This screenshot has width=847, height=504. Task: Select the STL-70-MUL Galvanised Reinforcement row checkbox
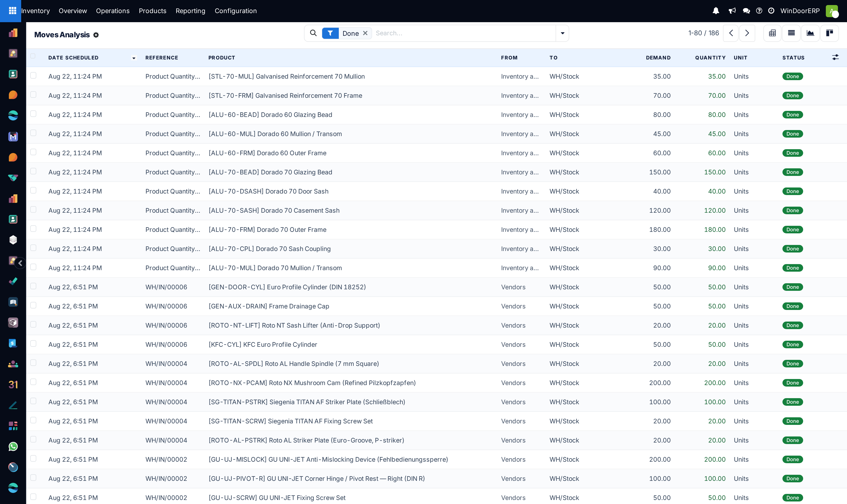[33, 75]
